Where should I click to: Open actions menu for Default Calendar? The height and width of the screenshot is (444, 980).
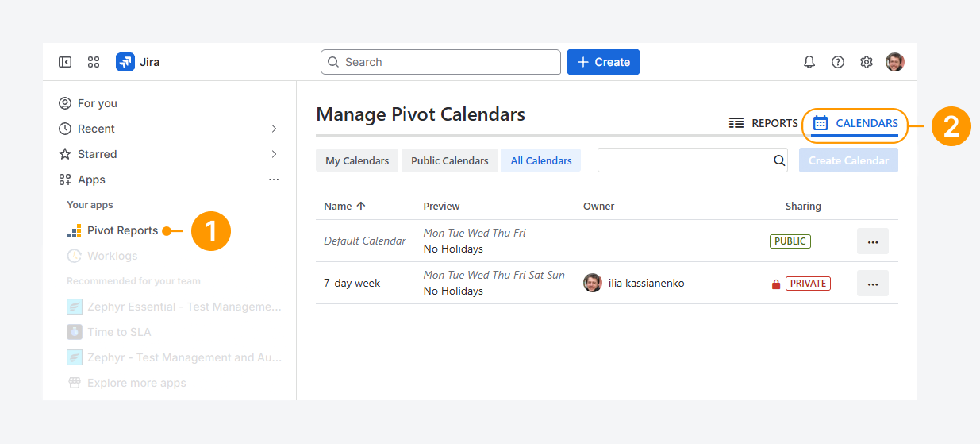[873, 241]
